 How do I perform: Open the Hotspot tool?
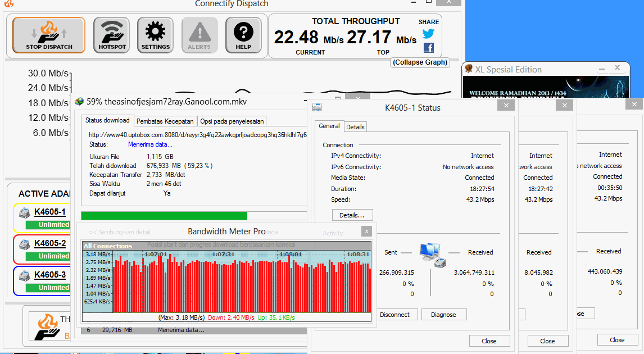112,35
